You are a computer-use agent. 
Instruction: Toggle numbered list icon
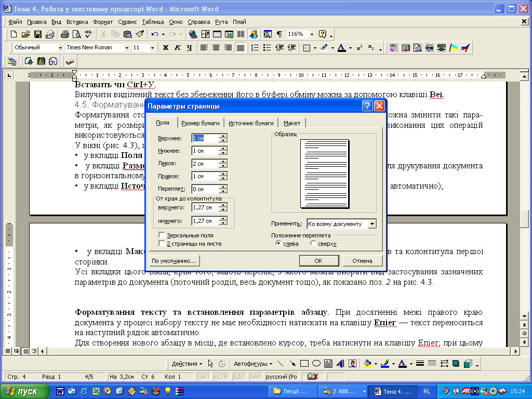(255, 48)
